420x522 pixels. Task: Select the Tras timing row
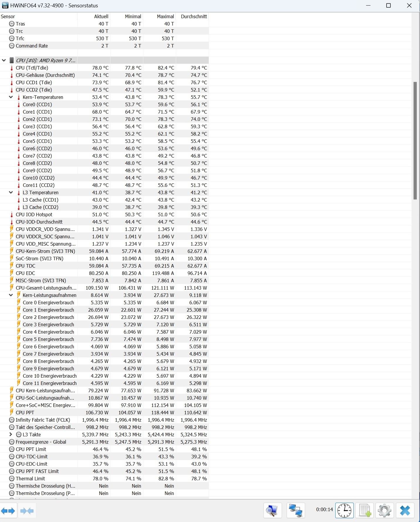(x=104, y=24)
